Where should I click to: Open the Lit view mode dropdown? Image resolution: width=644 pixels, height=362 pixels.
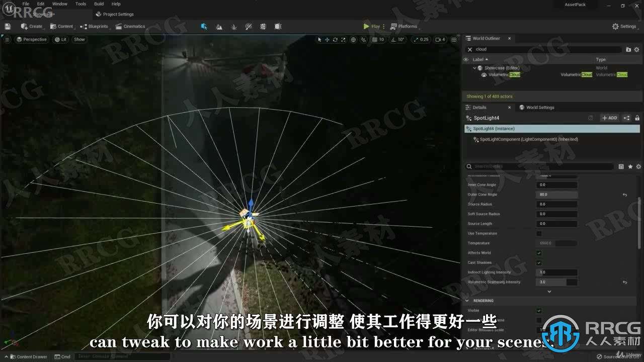point(60,39)
